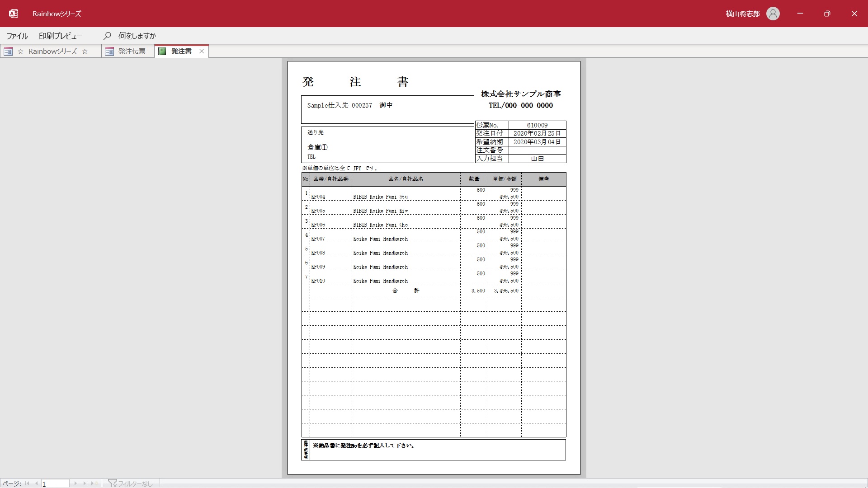Go to last page navigation button
Image resolution: width=868 pixels, height=488 pixels.
point(85,483)
